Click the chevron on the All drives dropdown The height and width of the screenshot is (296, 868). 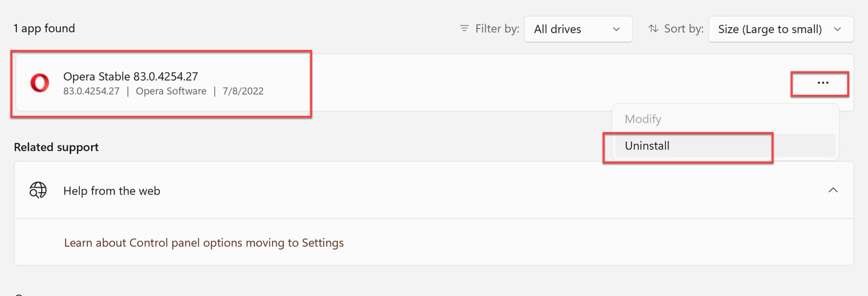[x=617, y=30]
